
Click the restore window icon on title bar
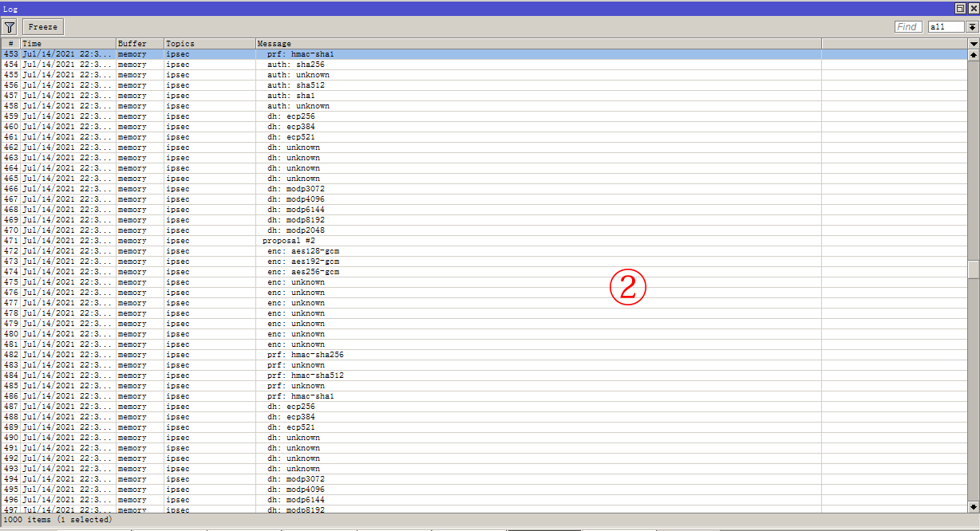pyautogui.click(x=959, y=8)
